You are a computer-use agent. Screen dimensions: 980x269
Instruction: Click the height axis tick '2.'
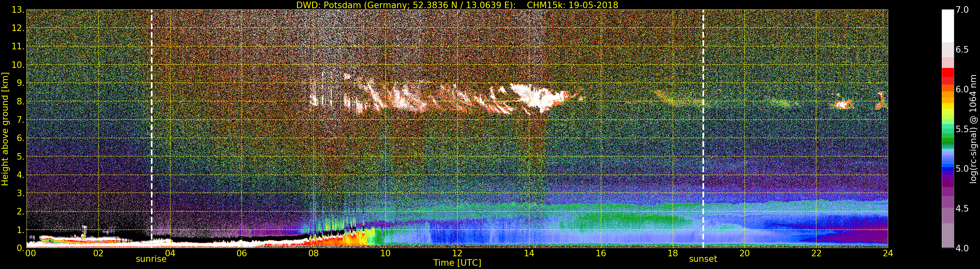coord(20,211)
